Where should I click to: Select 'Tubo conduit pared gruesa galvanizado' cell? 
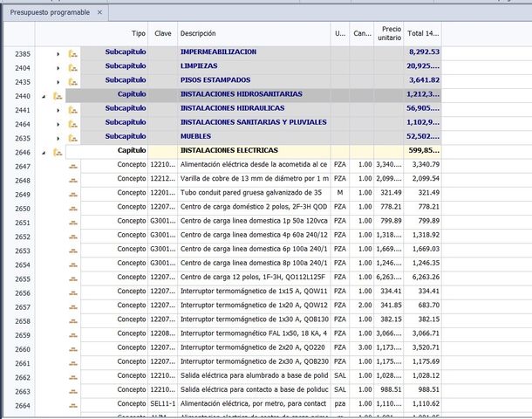254,193
